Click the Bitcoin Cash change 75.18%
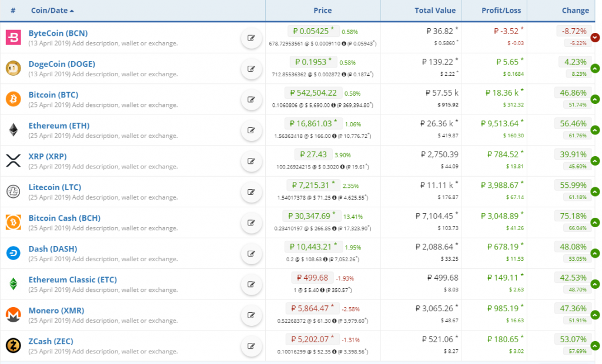602x364 pixels. pos(573,216)
